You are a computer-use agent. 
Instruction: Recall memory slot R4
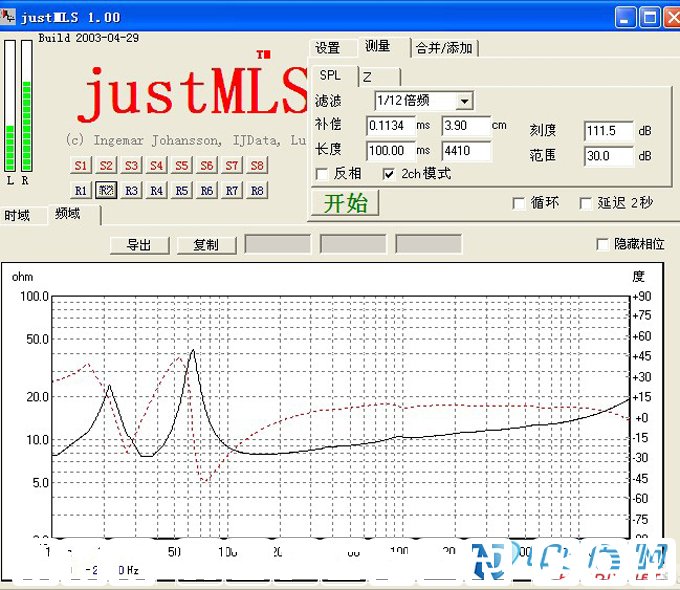pos(156,190)
